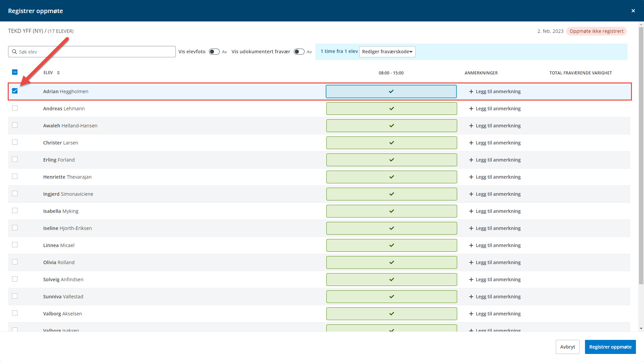The image size is (644, 362).
Task: Click the search magnifier icon
Action: click(14, 52)
